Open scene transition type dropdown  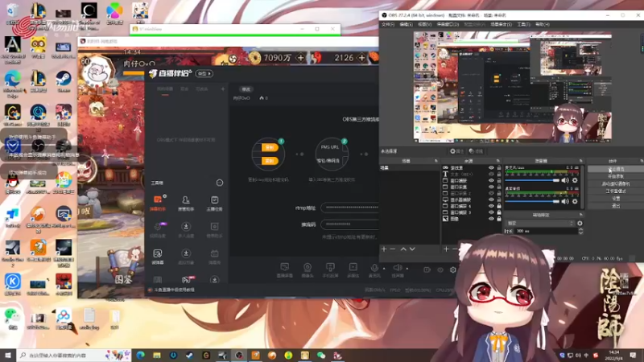[539, 224]
